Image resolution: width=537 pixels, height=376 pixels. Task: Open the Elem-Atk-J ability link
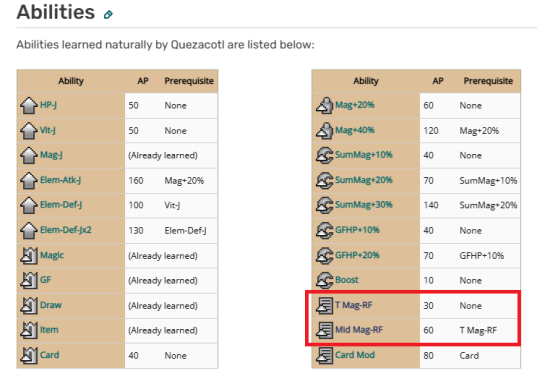click(60, 180)
